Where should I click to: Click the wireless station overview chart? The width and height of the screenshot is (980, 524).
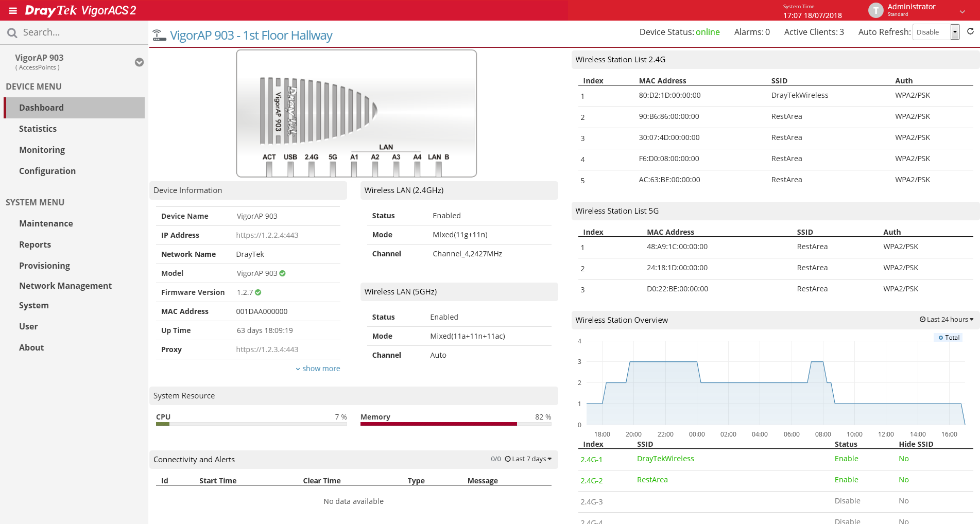click(776, 382)
